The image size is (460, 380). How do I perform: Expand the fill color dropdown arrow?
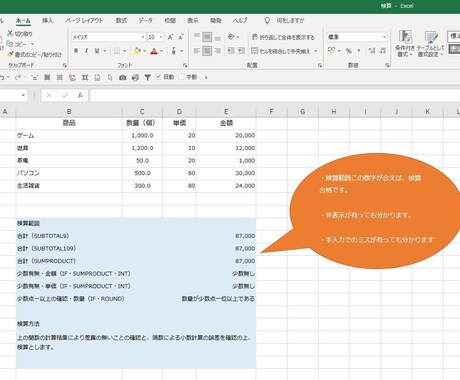point(145,51)
